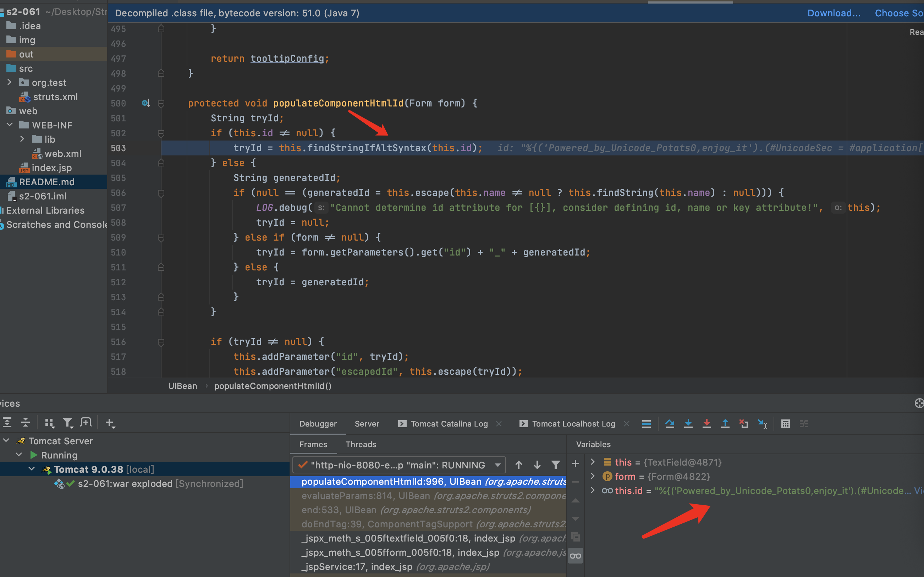Expand the this.id watch node
Viewport: 924px width, 577px height.
click(x=593, y=490)
